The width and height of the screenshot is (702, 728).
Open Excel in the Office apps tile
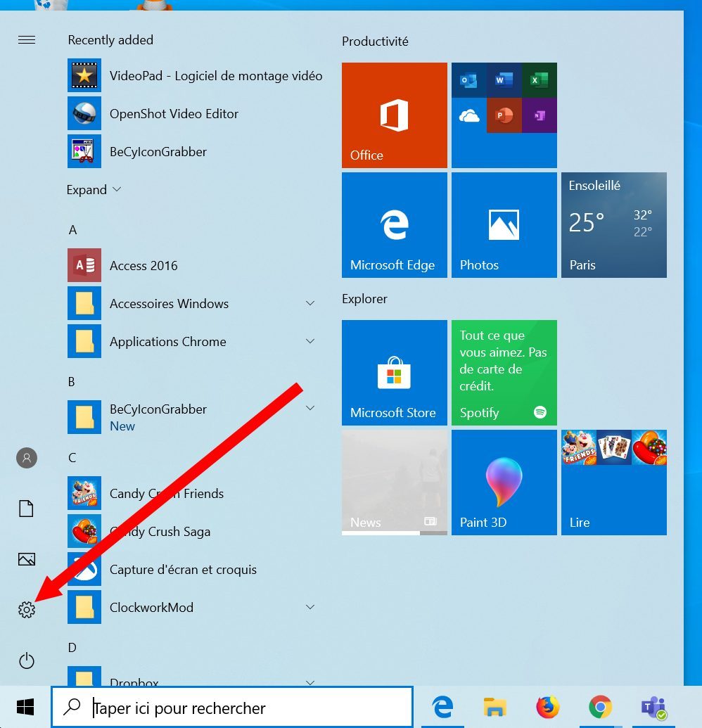(x=540, y=80)
